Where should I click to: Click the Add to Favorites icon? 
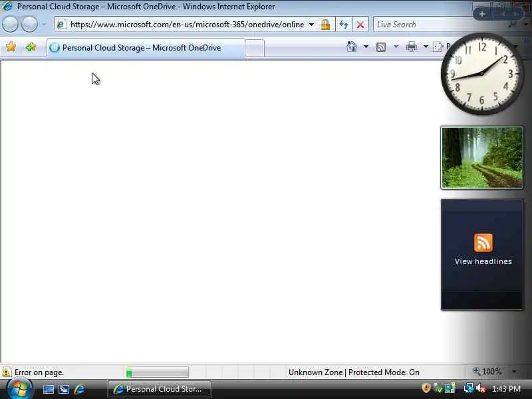tap(31, 47)
